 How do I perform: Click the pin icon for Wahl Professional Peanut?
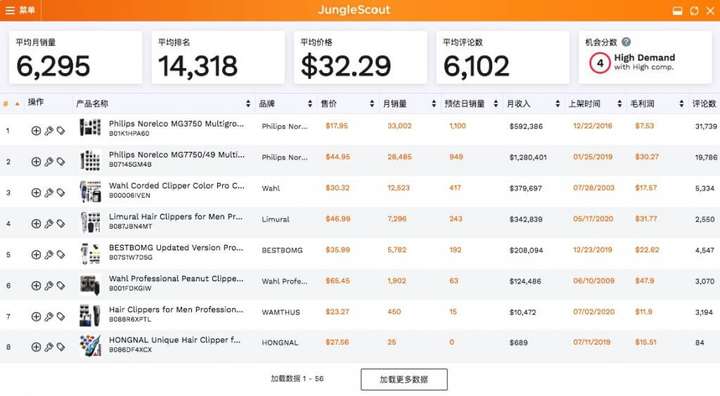[49, 286]
